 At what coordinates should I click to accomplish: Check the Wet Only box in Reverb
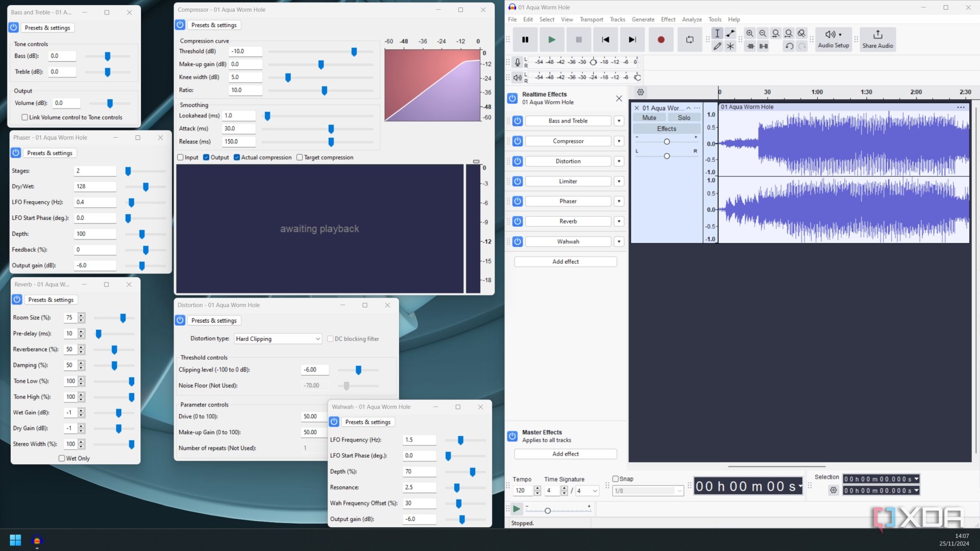[62, 459]
